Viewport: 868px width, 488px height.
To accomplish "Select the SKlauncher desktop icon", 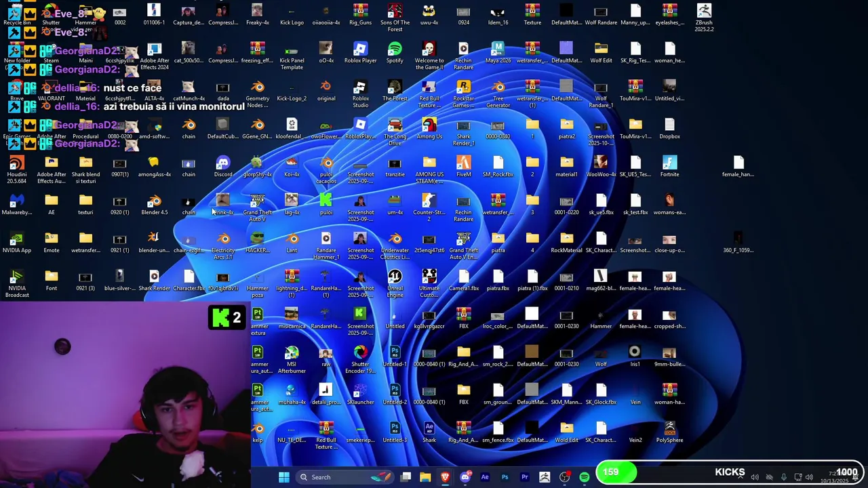I will 360,394.
